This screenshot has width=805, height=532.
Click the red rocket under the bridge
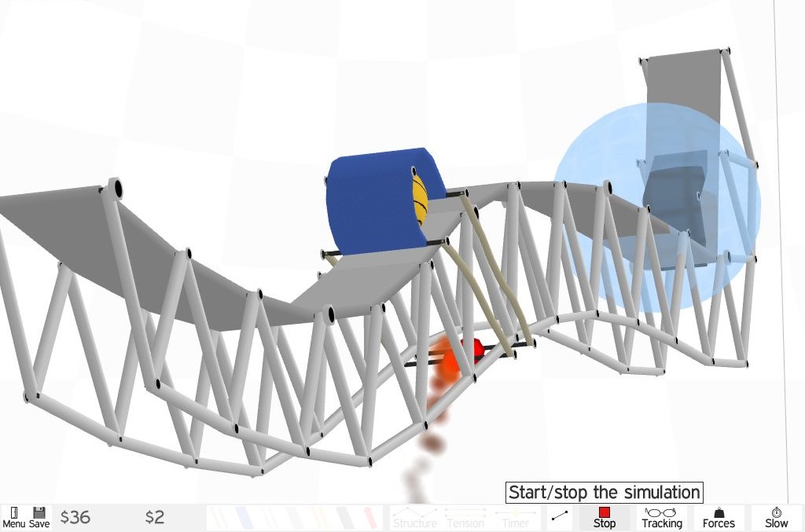[x=476, y=348]
